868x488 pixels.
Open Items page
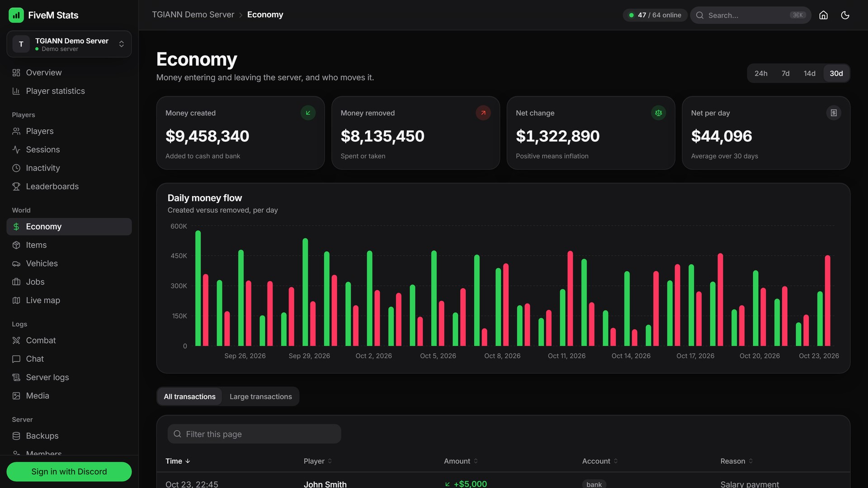pos(69,245)
